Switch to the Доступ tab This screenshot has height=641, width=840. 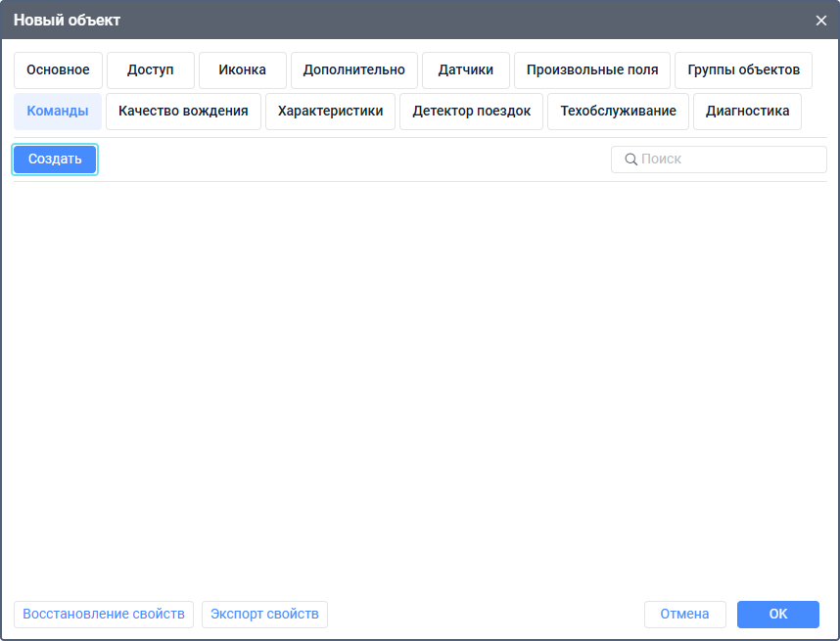(x=151, y=70)
